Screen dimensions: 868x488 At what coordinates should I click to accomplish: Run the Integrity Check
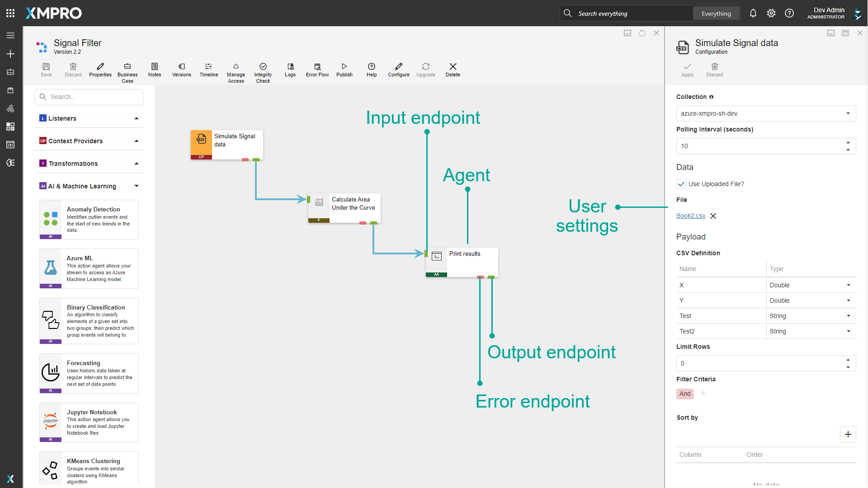click(263, 70)
